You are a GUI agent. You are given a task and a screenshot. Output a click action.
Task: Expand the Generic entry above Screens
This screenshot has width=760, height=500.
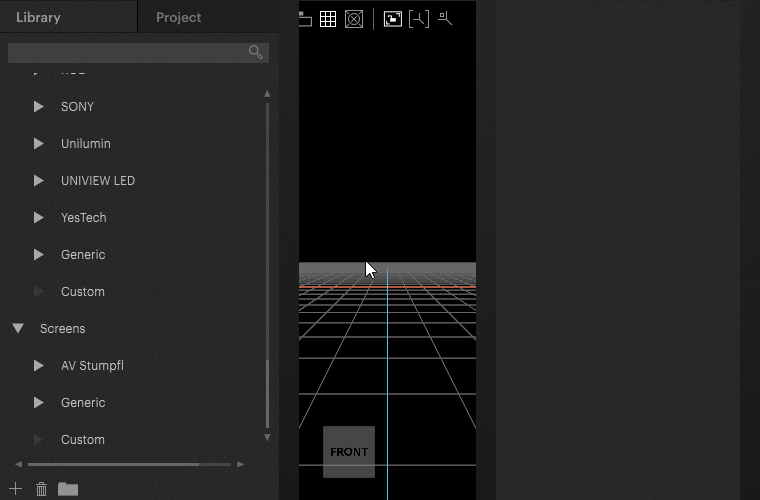click(x=39, y=254)
